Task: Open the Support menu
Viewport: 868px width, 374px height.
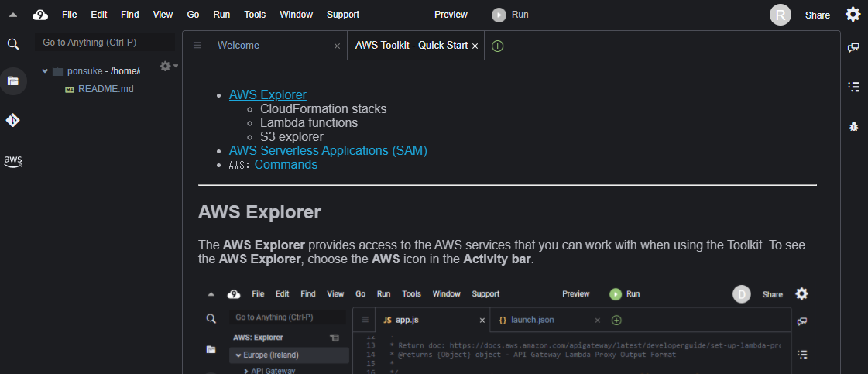Action: pos(343,15)
